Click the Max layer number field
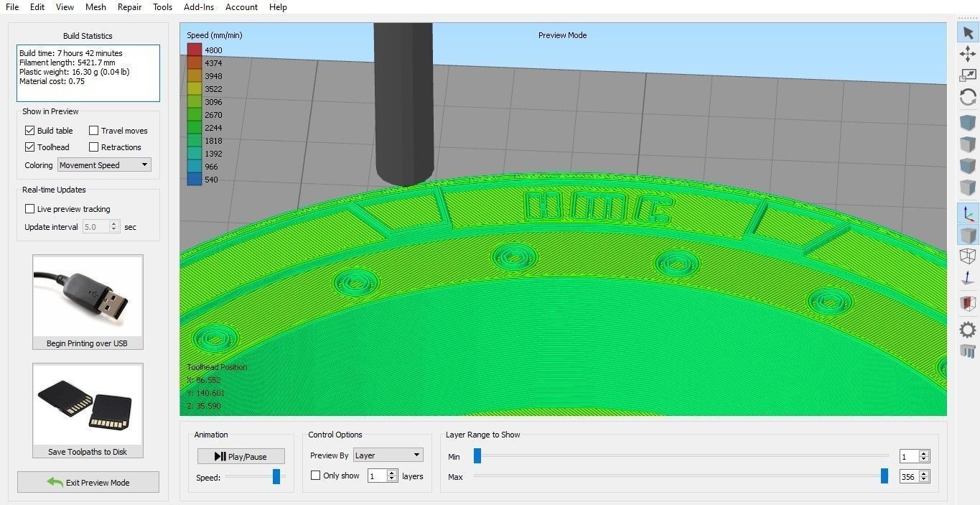 [x=909, y=476]
